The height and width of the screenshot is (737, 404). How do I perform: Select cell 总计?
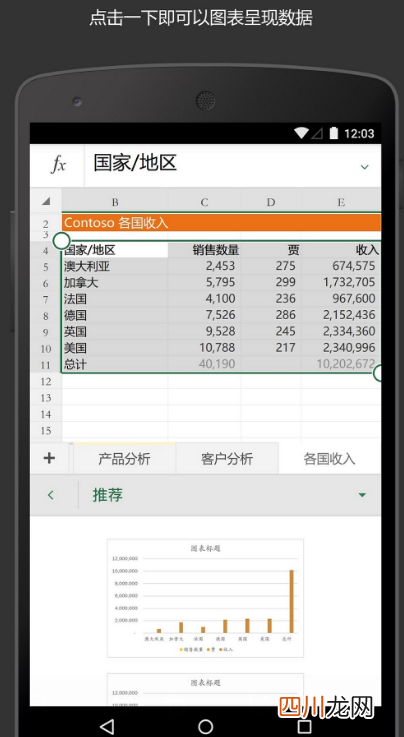point(115,364)
